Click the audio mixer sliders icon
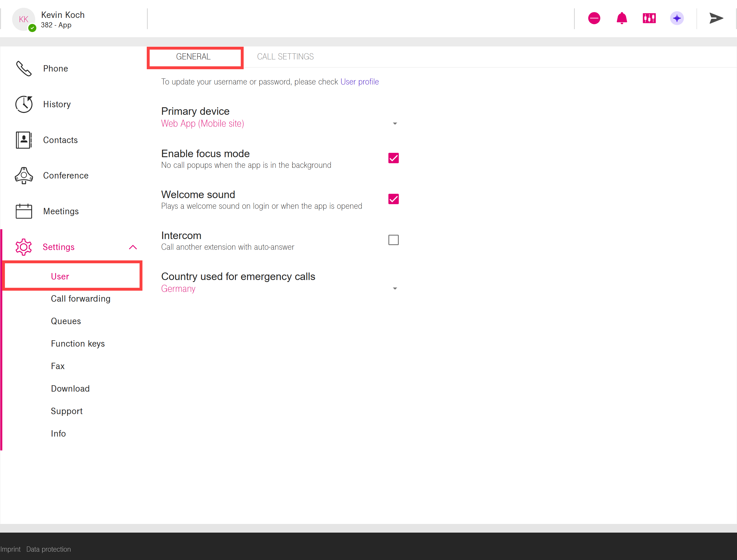737x560 pixels. tap(649, 18)
